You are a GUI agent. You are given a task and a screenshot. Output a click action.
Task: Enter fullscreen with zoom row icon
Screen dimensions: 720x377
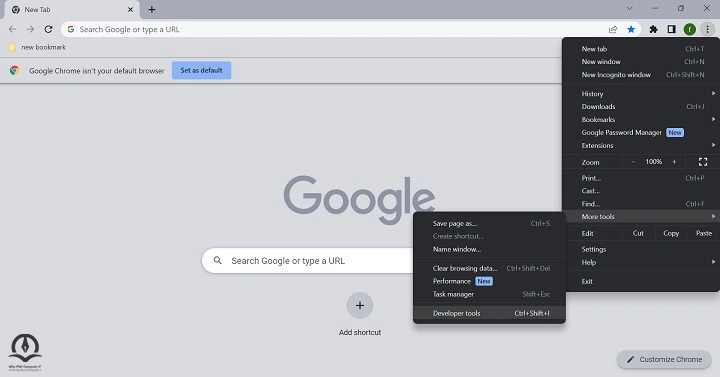[703, 162]
